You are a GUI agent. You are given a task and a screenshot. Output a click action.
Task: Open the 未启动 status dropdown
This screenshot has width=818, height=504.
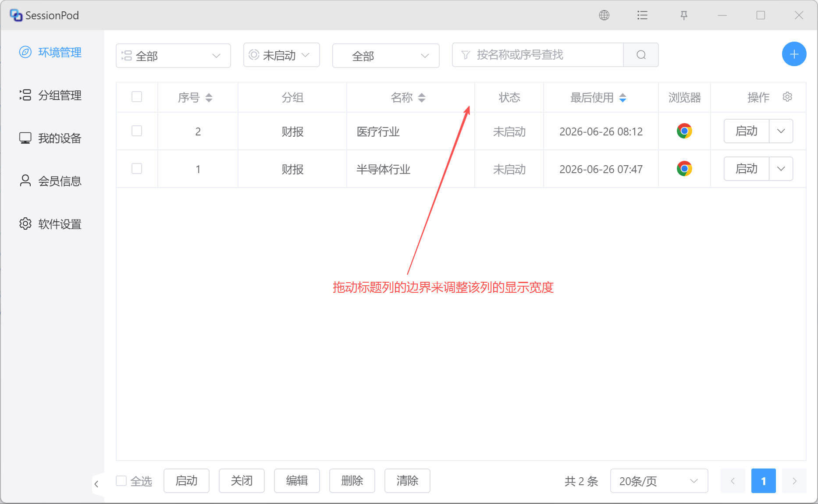[x=281, y=55]
